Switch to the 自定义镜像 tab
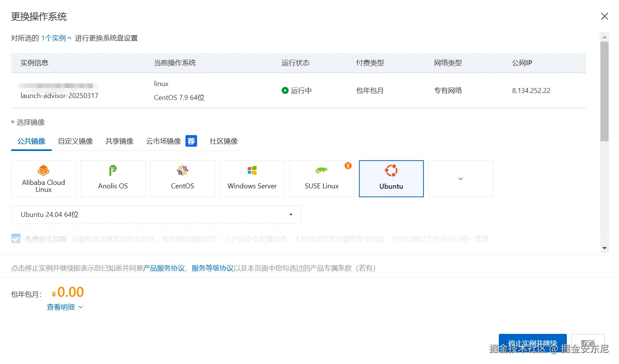Viewport: 619px width, 364px height. point(75,141)
